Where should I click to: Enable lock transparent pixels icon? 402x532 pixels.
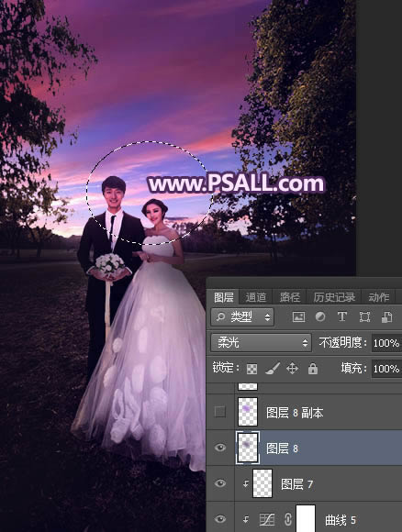point(251,369)
